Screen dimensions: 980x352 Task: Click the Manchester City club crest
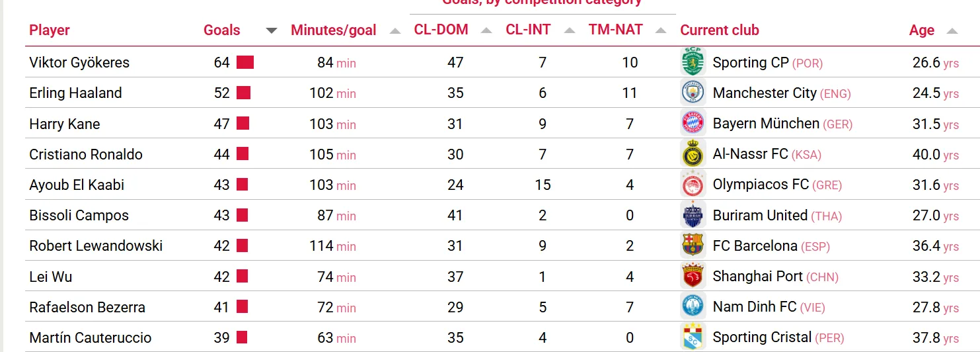[693, 93]
